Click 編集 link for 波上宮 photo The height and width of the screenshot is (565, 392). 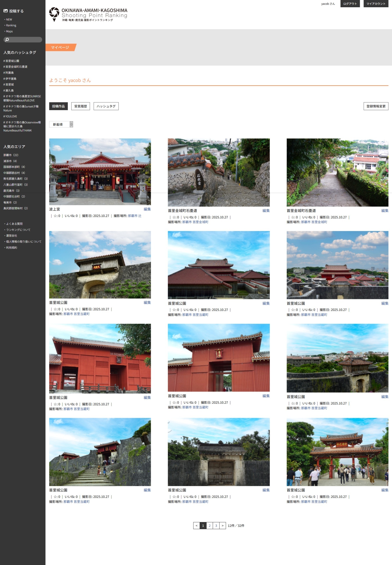[147, 209]
